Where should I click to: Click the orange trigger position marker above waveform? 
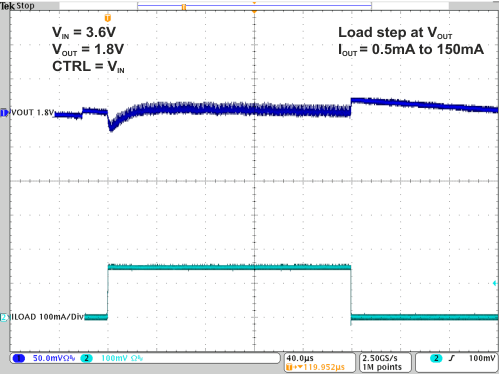click(108, 18)
